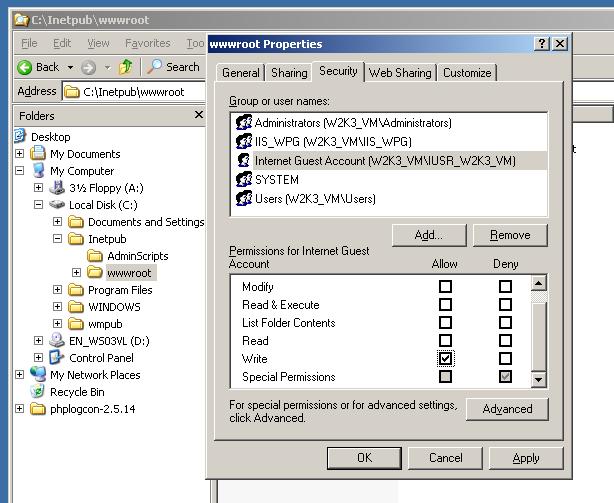Click the wmpub folder icon

pyautogui.click(x=76, y=324)
